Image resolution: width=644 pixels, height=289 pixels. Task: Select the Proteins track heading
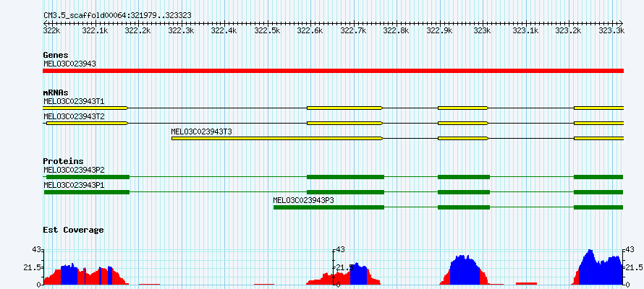(63, 161)
